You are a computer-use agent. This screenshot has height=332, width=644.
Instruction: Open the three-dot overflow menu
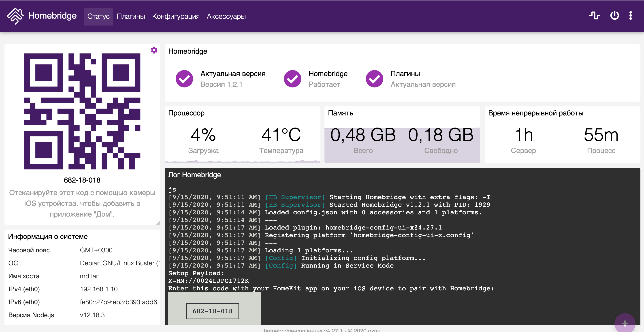click(x=631, y=16)
